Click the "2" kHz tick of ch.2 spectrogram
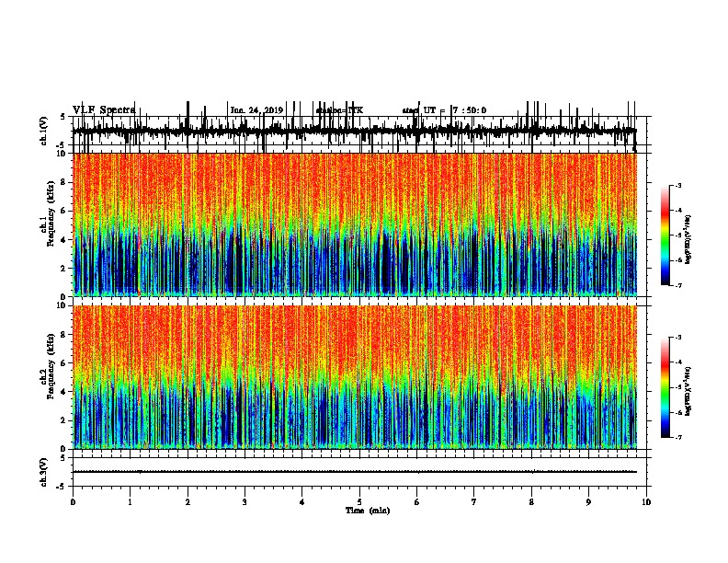This screenshot has width=728, height=563. coord(63,420)
